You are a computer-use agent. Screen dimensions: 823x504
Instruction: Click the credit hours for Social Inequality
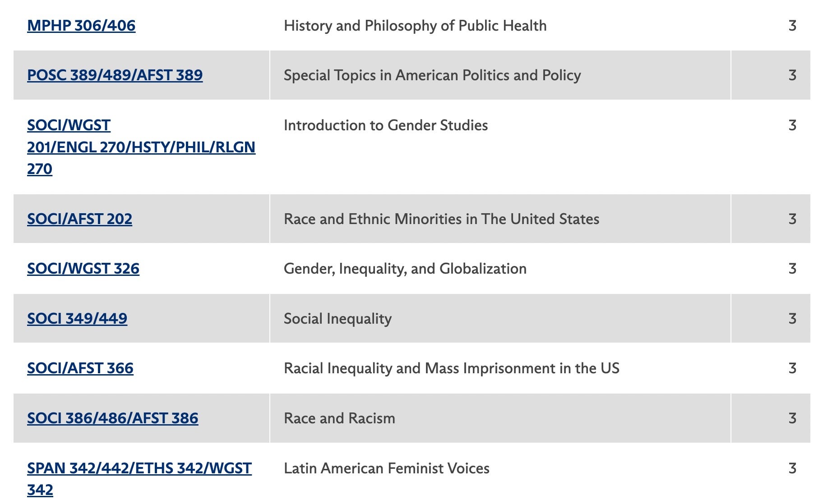tap(792, 319)
